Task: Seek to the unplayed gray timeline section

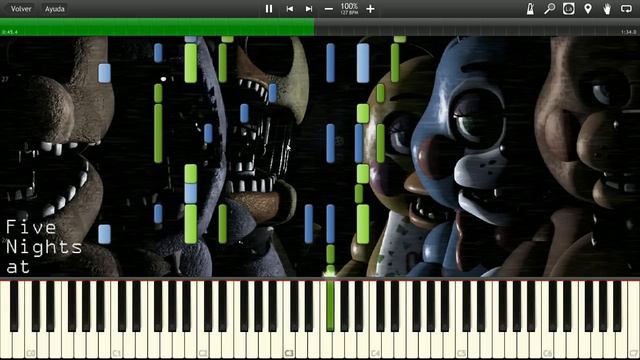Action: click(x=477, y=27)
